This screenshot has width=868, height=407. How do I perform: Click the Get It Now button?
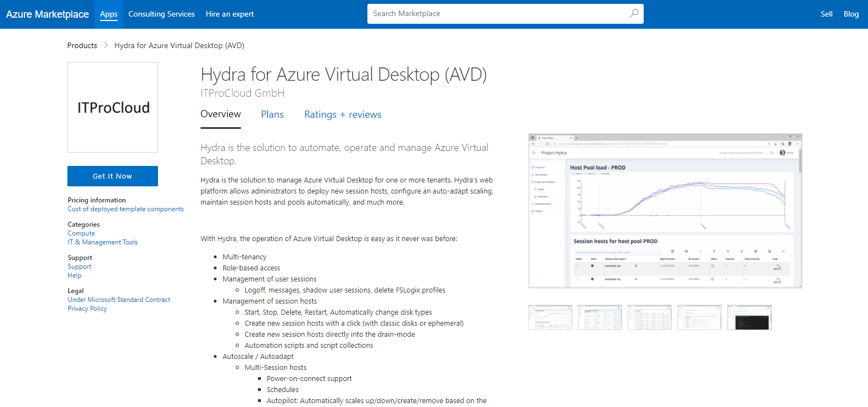click(113, 176)
